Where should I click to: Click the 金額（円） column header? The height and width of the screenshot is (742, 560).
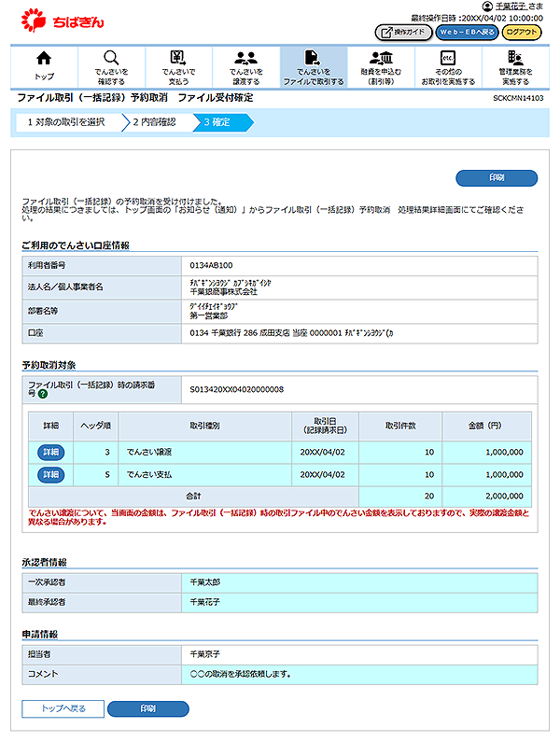(484, 427)
